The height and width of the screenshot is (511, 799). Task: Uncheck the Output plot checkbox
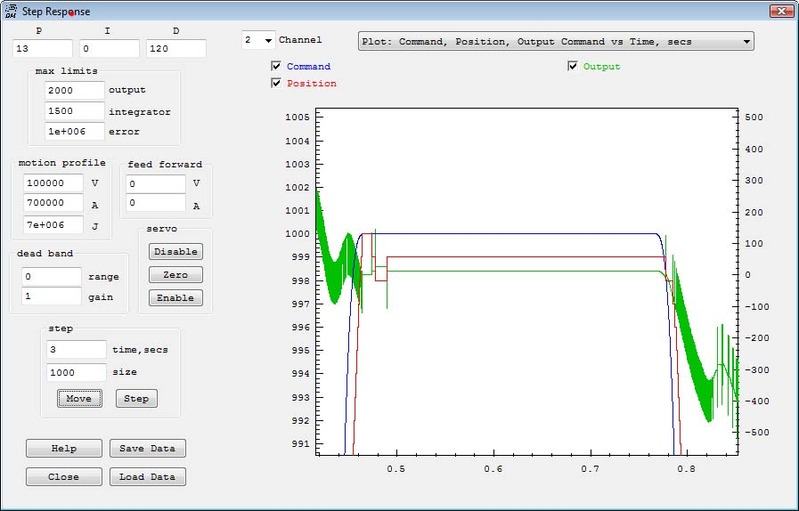(573, 67)
